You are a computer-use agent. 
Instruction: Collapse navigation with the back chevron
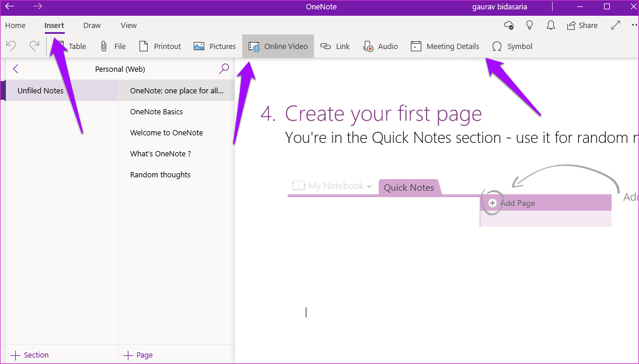16,69
